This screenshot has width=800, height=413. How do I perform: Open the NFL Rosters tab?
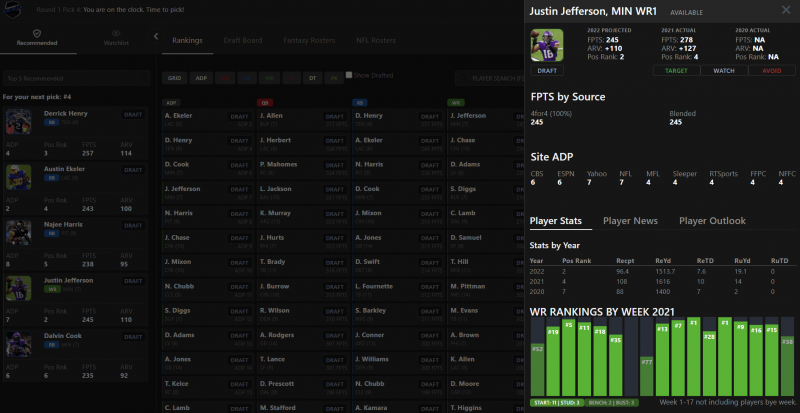tap(376, 40)
